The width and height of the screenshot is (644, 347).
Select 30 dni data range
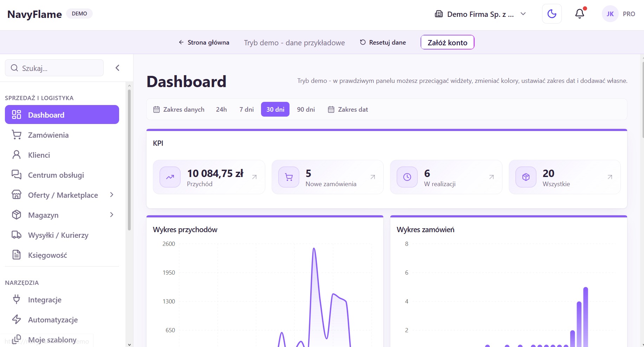point(275,109)
